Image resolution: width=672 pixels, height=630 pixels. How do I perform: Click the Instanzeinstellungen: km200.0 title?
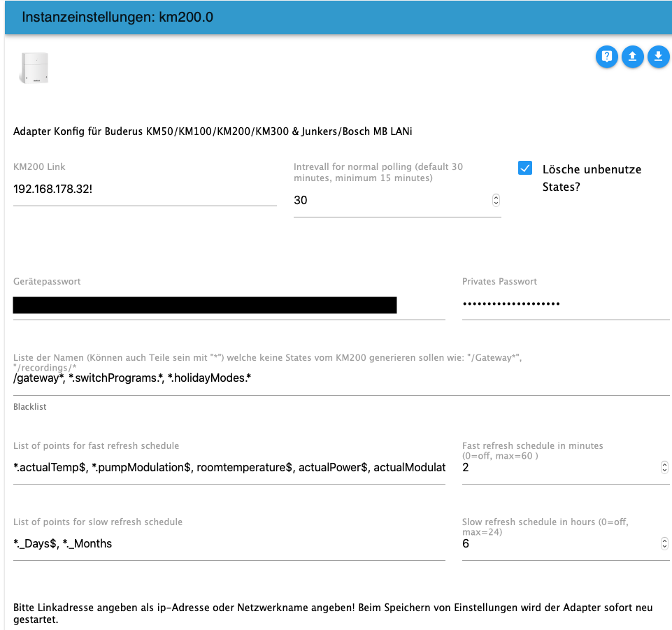point(117,17)
